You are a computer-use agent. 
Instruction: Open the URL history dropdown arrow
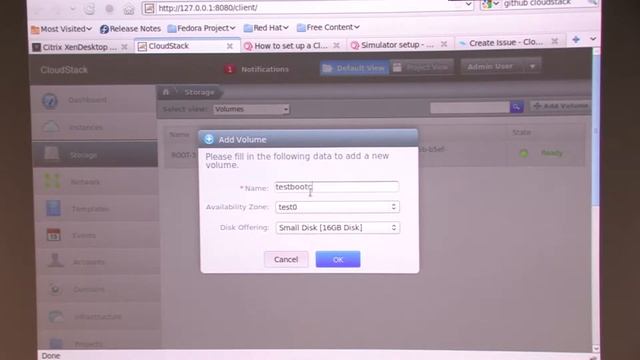pyautogui.click(x=468, y=5)
